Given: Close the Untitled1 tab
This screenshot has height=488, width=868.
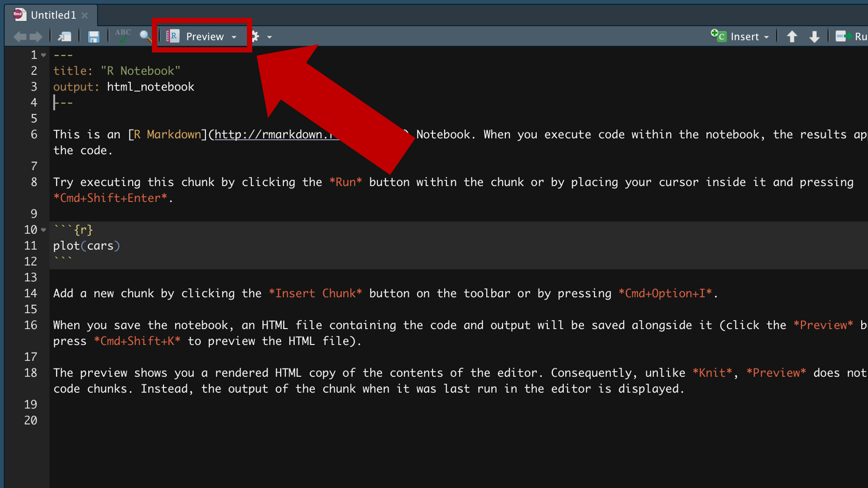Looking at the screenshot, I should tap(85, 15).
